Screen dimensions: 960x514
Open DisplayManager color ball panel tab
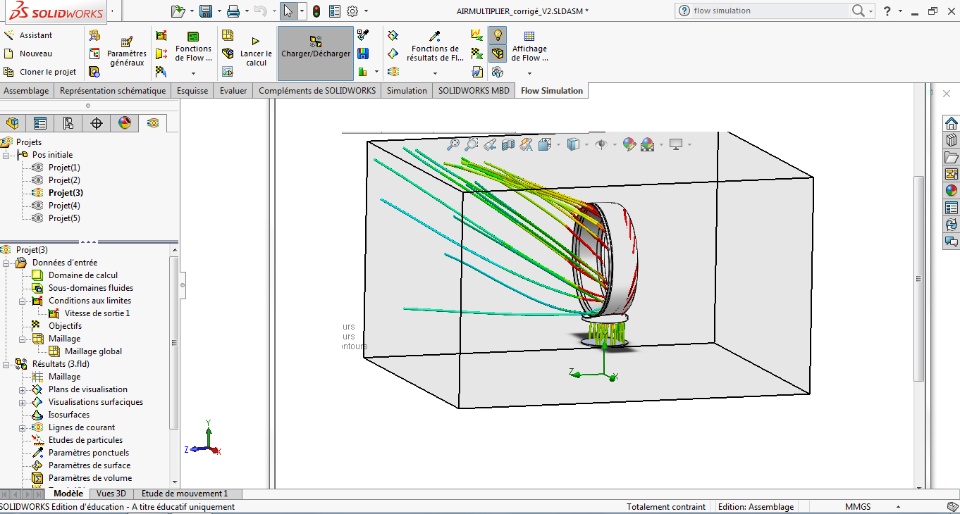(x=124, y=123)
